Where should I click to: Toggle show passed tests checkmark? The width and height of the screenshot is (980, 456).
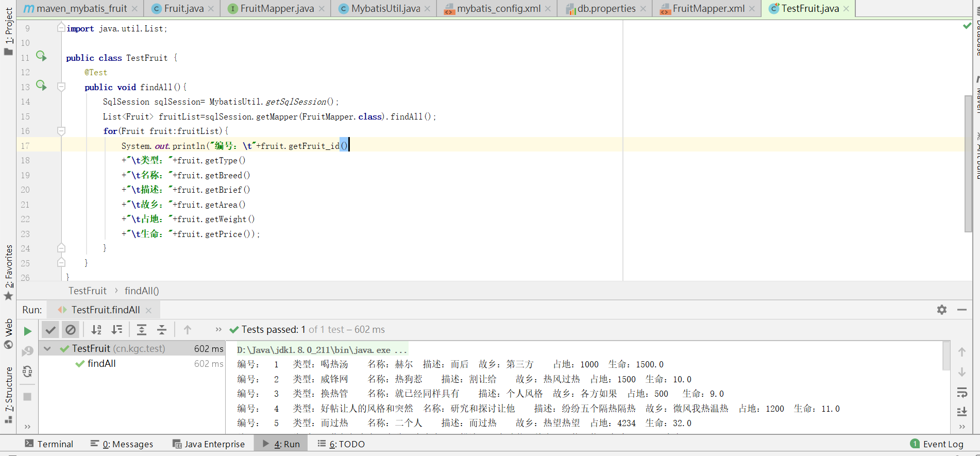tap(50, 330)
